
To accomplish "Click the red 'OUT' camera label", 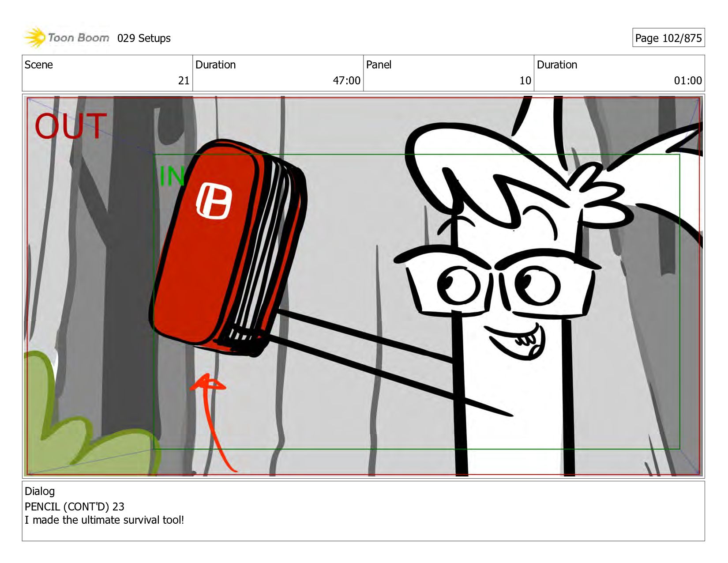I will click(71, 126).
